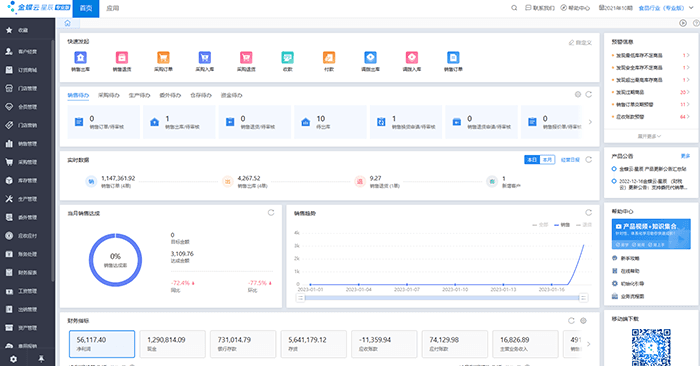700x366 pixels.
Task: Open 采购入库 blue cart icon
Action: tap(204, 58)
